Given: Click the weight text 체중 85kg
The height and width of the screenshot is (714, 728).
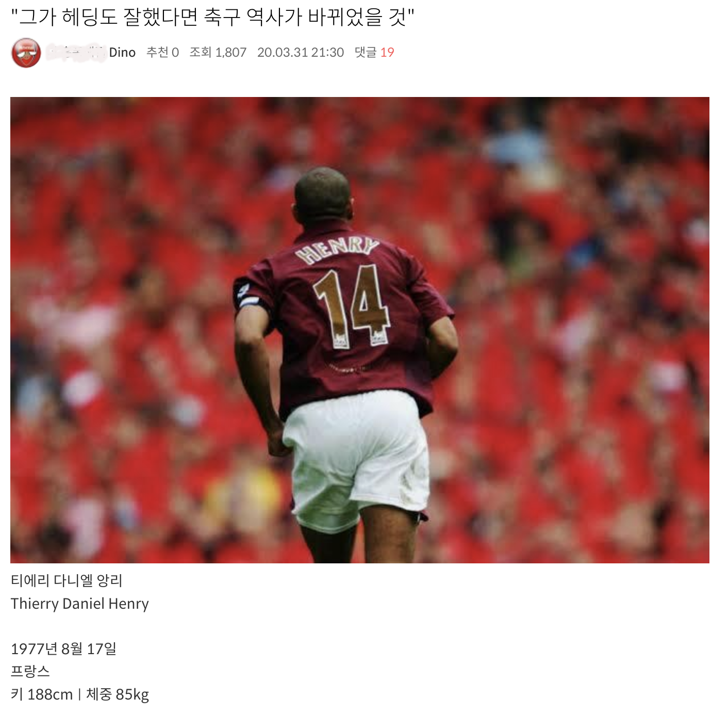Looking at the screenshot, I should coord(118,694).
